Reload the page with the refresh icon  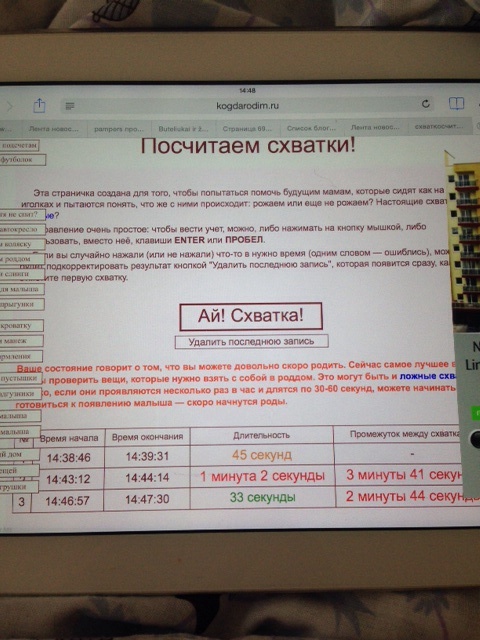click(426, 104)
